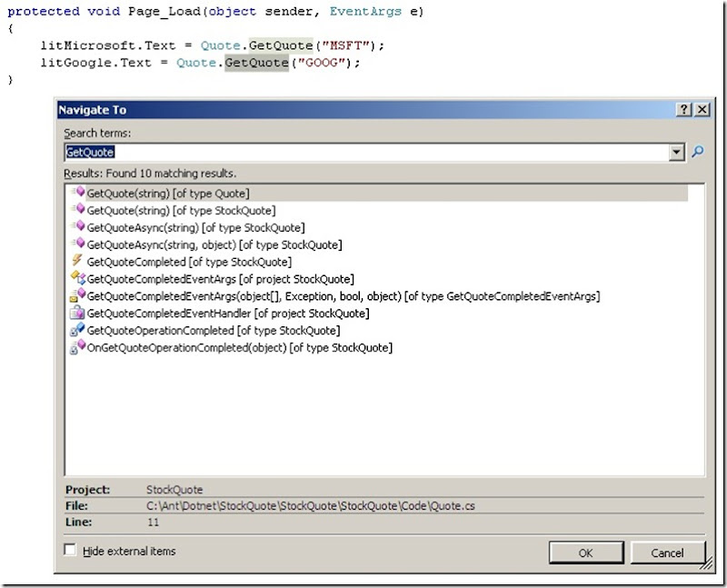Click the icon beside GetQuoteAsync(string, object)
Screen dimensions: 727x588
pos(78,244)
